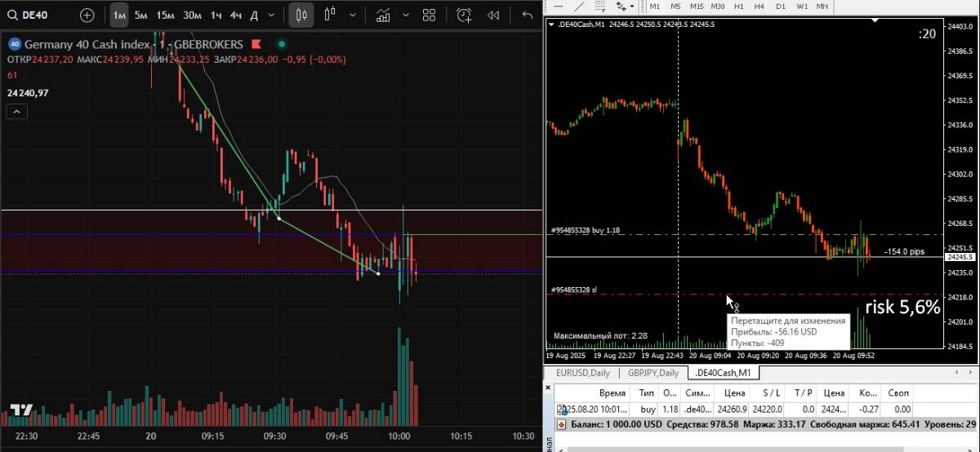
Task: Switch to the EURUSD,Daily chart tab
Action: pos(583,373)
